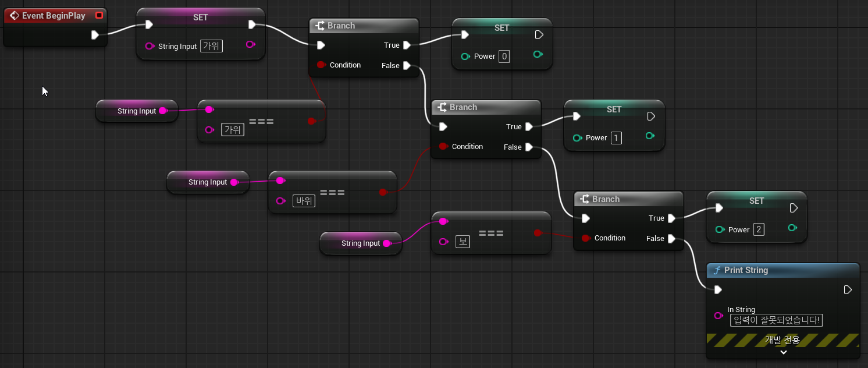Select the SET String Input node header
This screenshot has width=868, height=368.
pyautogui.click(x=201, y=17)
